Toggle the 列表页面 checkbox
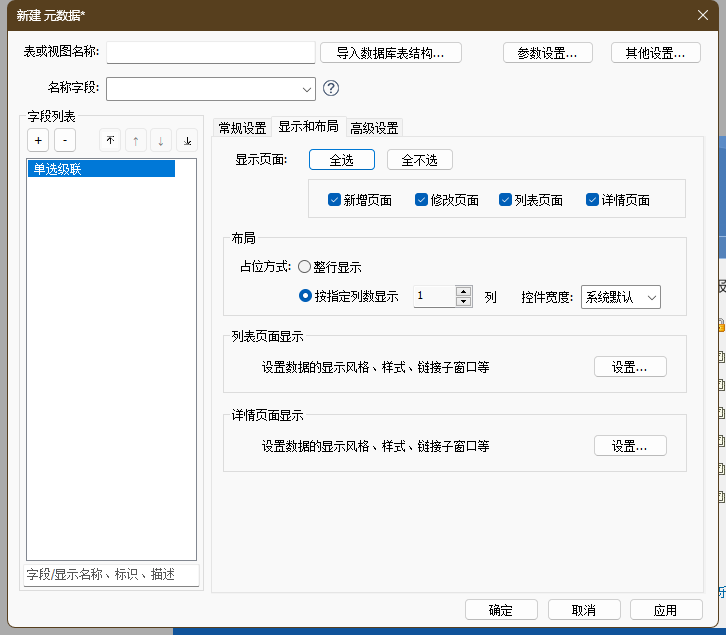The width and height of the screenshot is (726, 635). [x=506, y=200]
